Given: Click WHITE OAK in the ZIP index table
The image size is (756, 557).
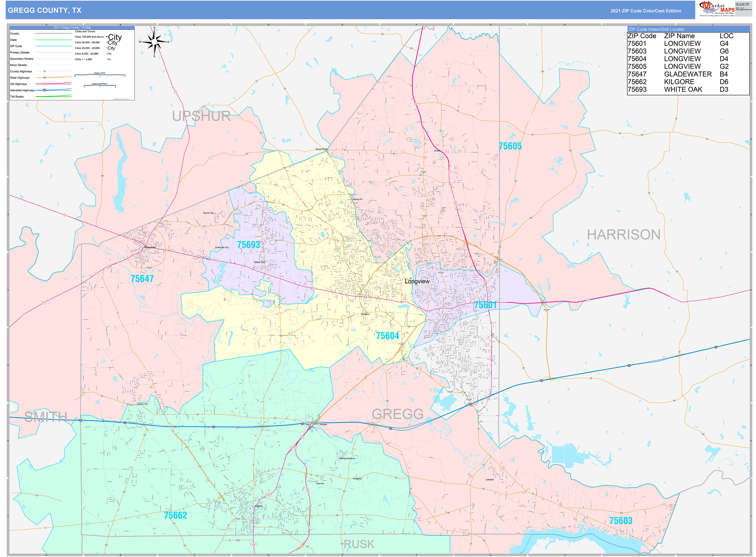Looking at the screenshot, I should [x=683, y=89].
